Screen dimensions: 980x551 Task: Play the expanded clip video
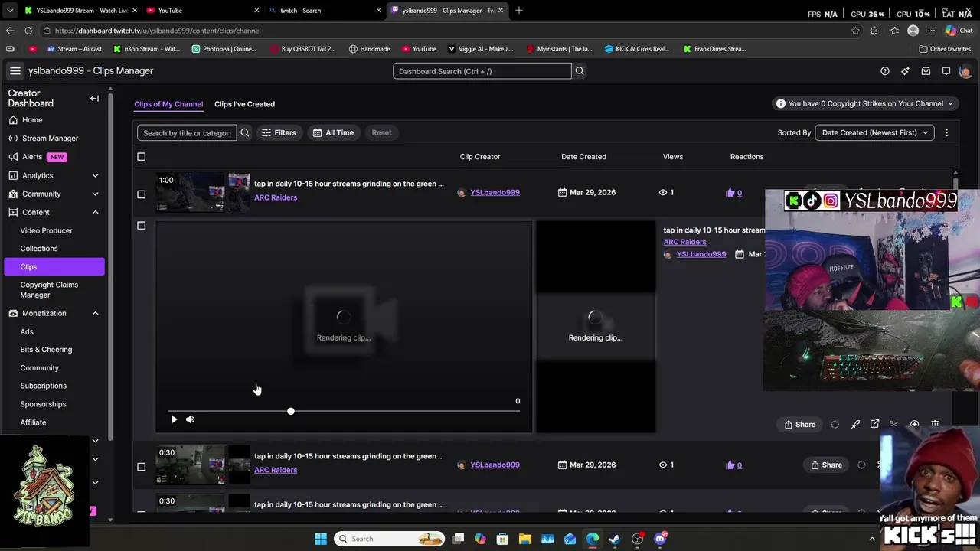[x=174, y=419]
